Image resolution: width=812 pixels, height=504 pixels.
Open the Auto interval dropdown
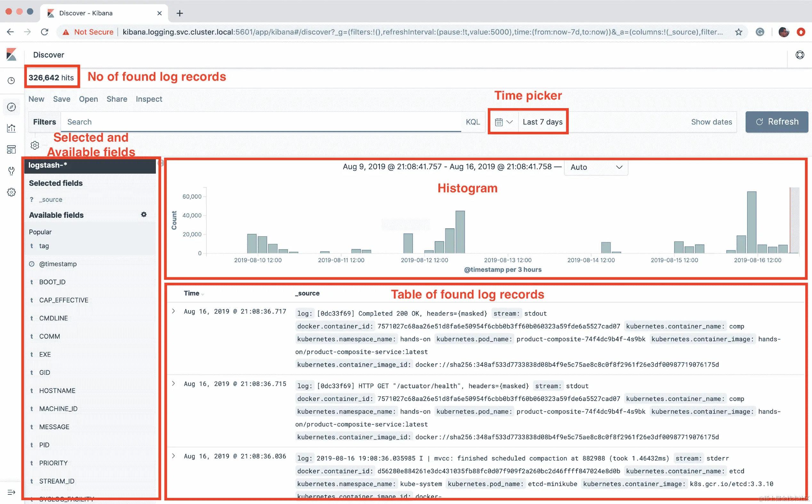point(596,167)
